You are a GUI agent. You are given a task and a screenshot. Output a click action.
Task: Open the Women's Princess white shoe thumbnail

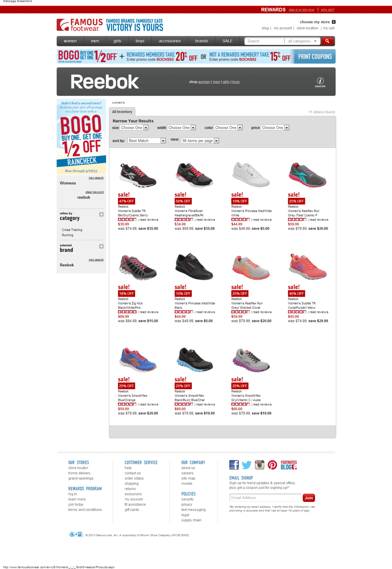[251, 174]
